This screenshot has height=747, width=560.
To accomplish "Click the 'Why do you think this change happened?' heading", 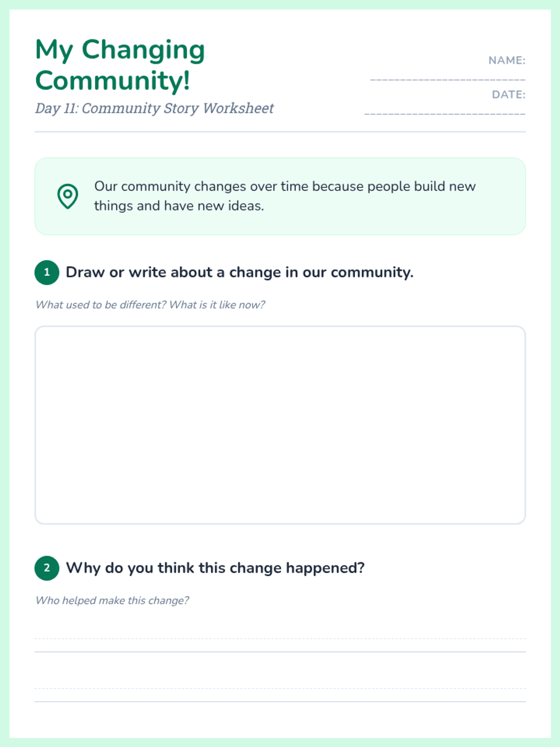I will pos(215,568).
